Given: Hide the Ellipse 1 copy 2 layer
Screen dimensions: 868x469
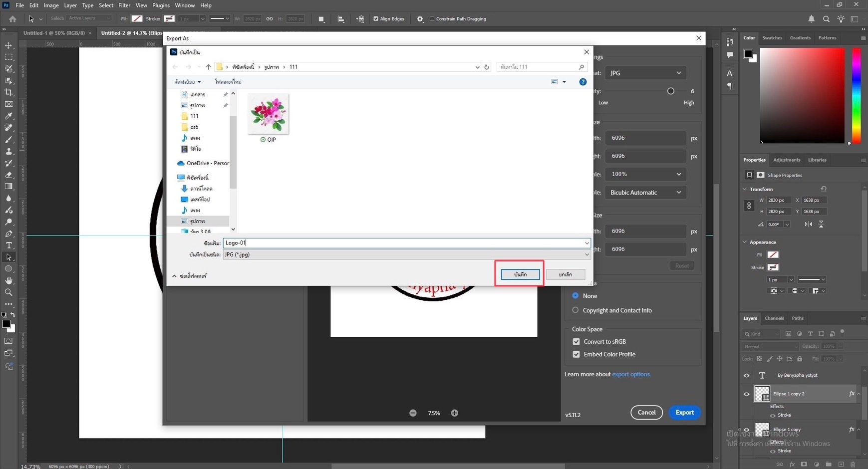Looking at the screenshot, I should click(746, 394).
